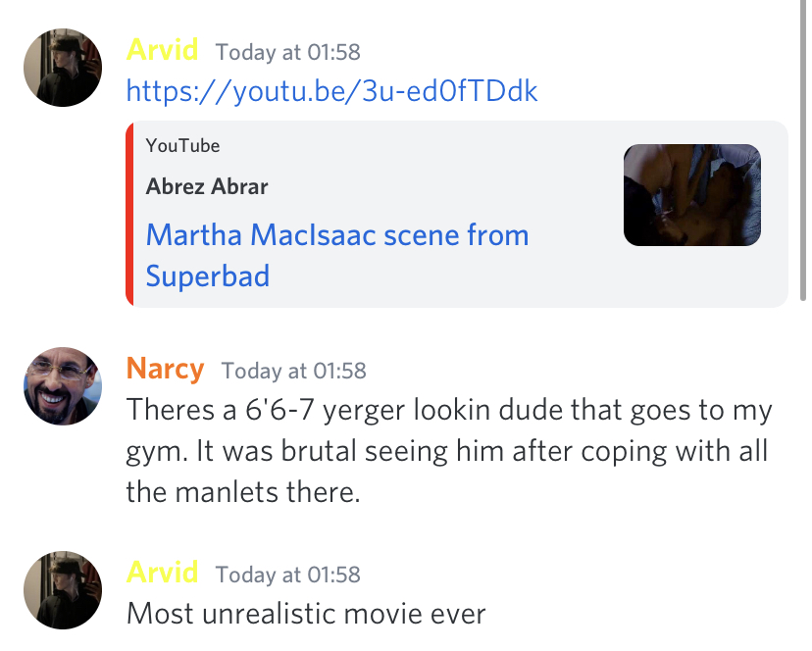The height and width of the screenshot is (651, 812).
Task: Click Arvid's avatar next to 'Most unrealistic movie ever'
Action: click(63, 590)
